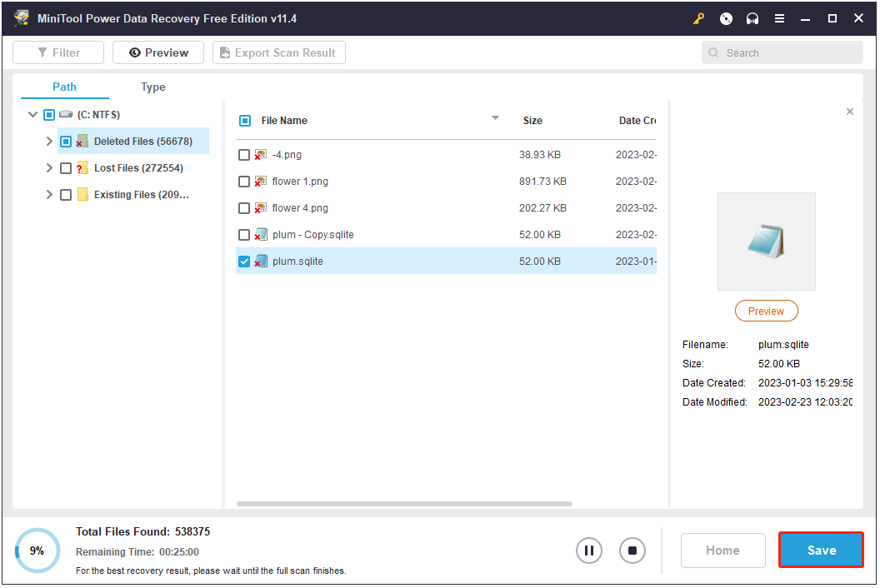The image size is (880, 588).
Task: Collapse the C: NTFS drive node
Action: pyautogui.click(x=32, y=114)
